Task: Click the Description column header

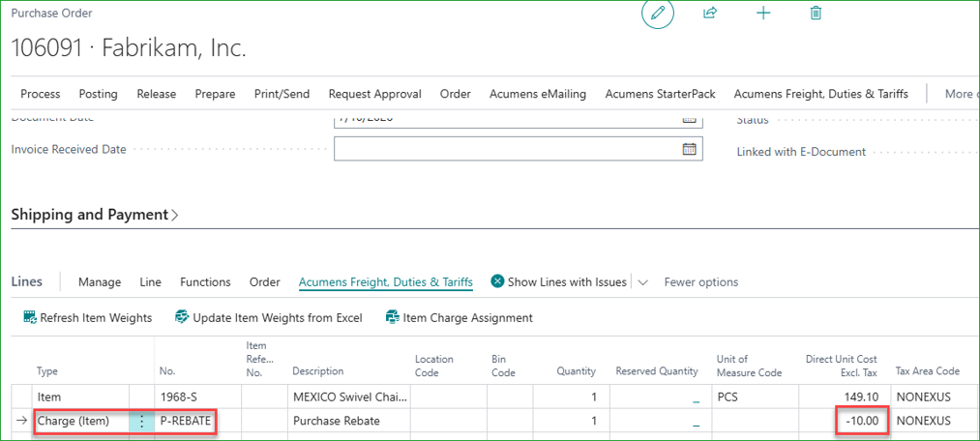Action: pos(317,371)
